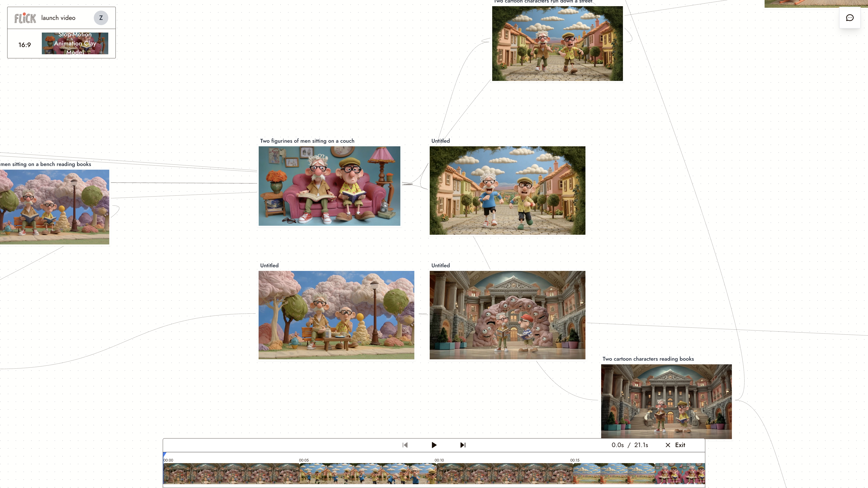Viewport: 868px width, 488px height.
Task: Open the Z user avatar
Action: pos(101,18)
